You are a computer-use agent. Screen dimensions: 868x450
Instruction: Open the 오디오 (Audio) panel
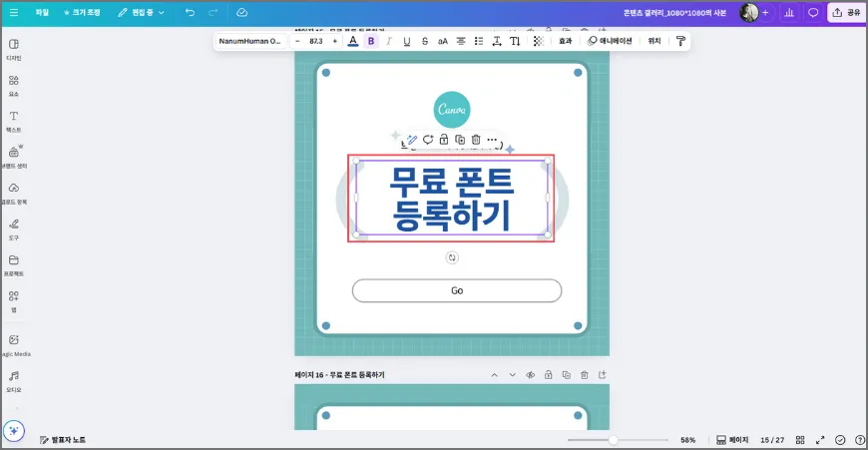pyautogui.click(x=14, y=381)
